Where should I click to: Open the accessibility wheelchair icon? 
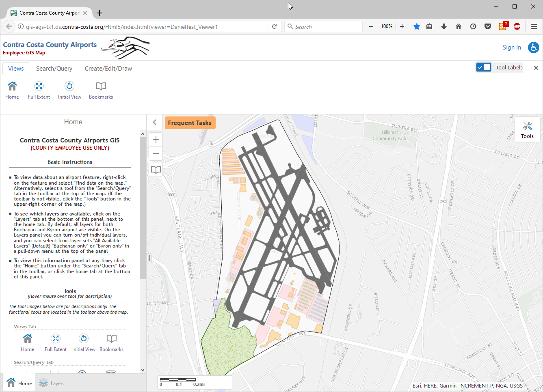tap(533, 47)
